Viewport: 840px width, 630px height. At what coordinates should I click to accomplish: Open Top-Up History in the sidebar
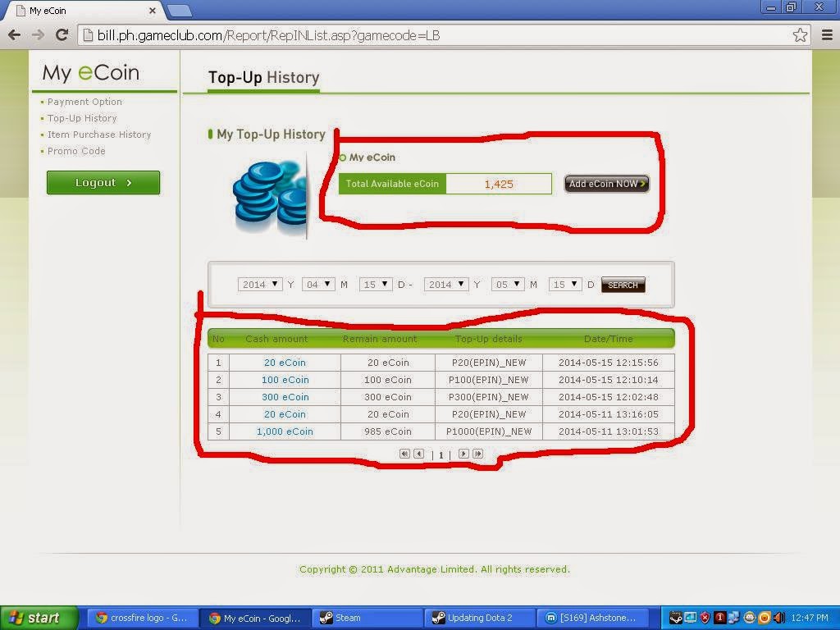point(82,118)
